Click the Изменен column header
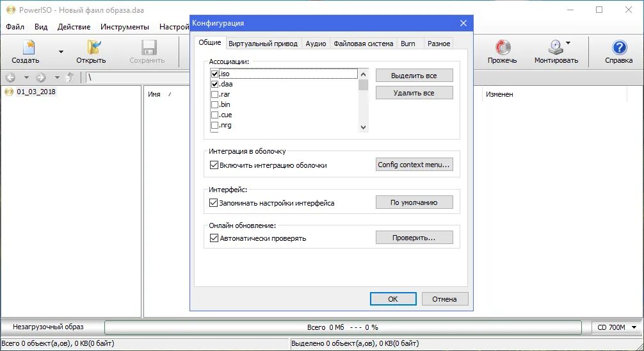644x351 pixels. point(499,95)
